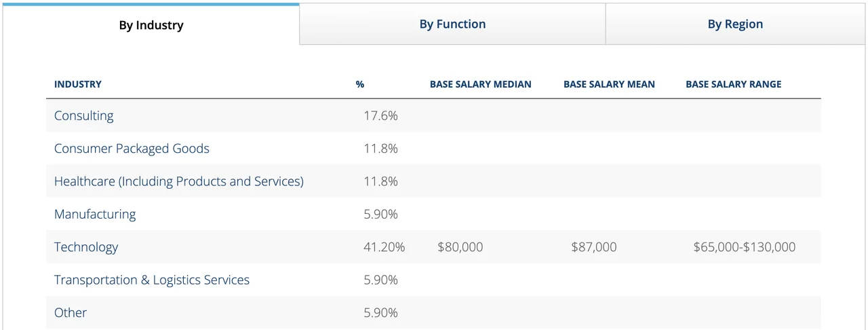Click the BASE SALARY MEAN header

click(x=609, y=84)
